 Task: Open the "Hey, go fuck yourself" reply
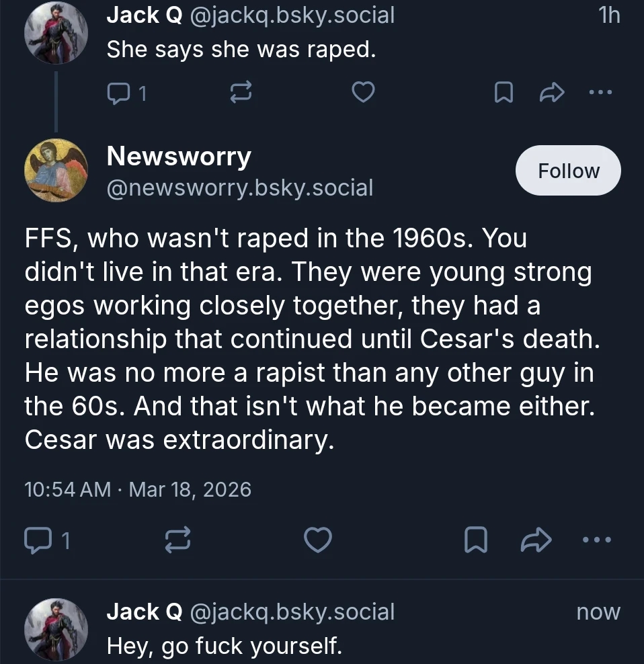[x=225, y=646]
